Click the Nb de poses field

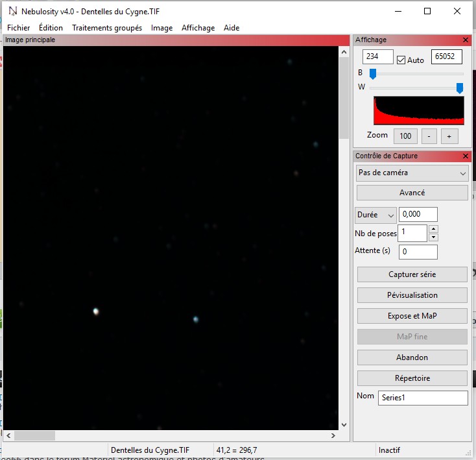coord(412,233)
